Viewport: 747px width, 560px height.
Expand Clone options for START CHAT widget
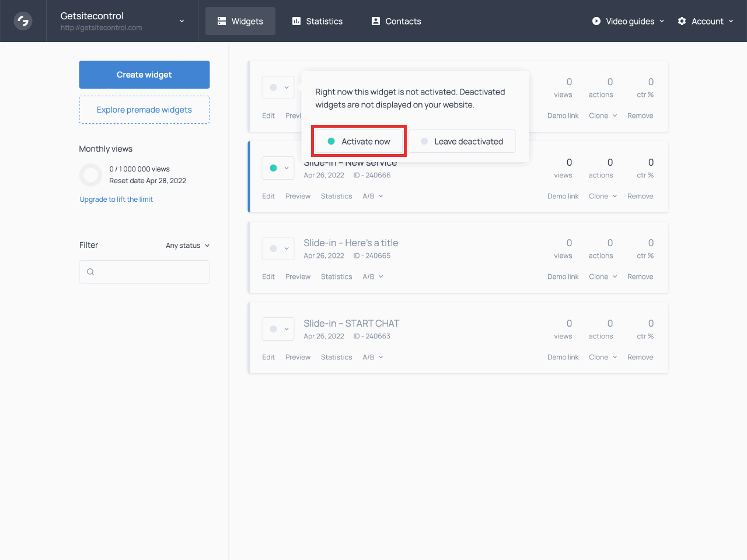click(x=603, y=357)
